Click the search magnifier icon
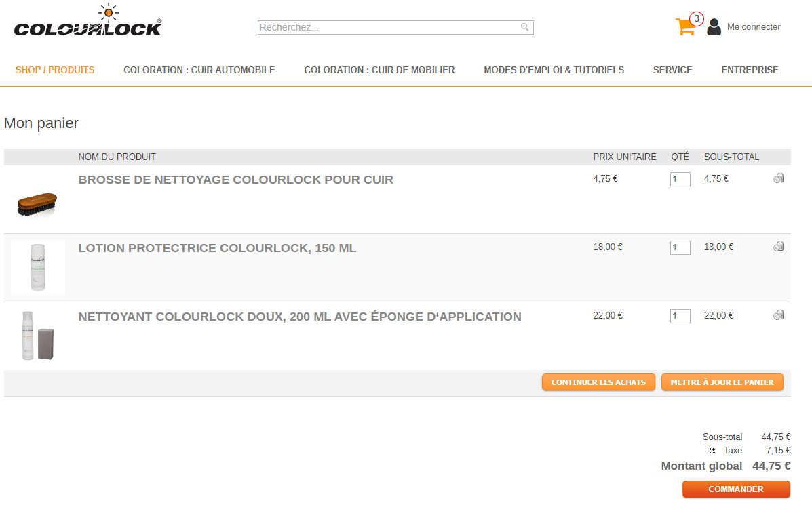This screenshot has height=505, width=812. 524,27
